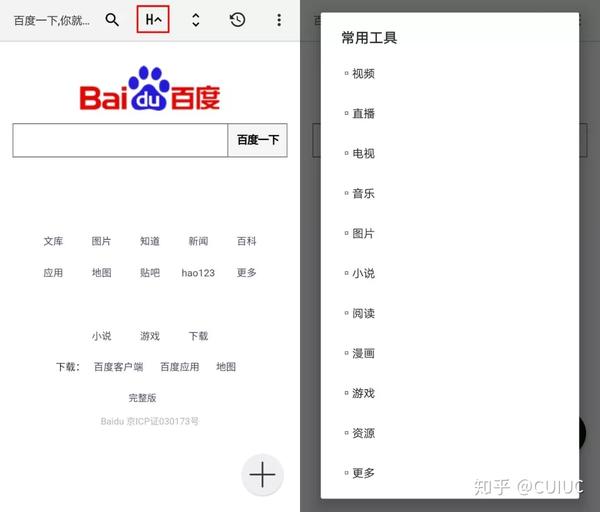
Task: Open the 地图 link in download row
Action: 226,367
